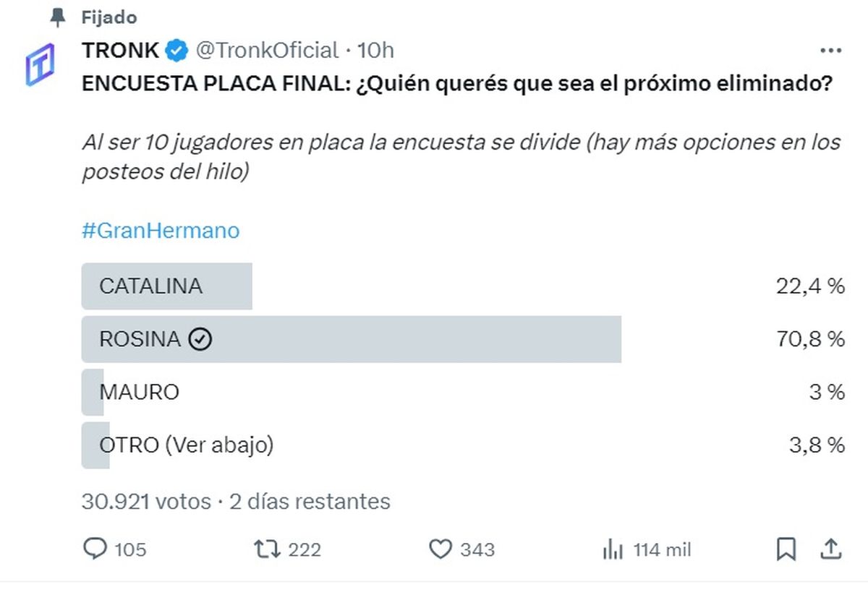The height and width of the screenshot is (595, 868).
Task: Click the blue verified badge
Action: (x=176, y=51)
